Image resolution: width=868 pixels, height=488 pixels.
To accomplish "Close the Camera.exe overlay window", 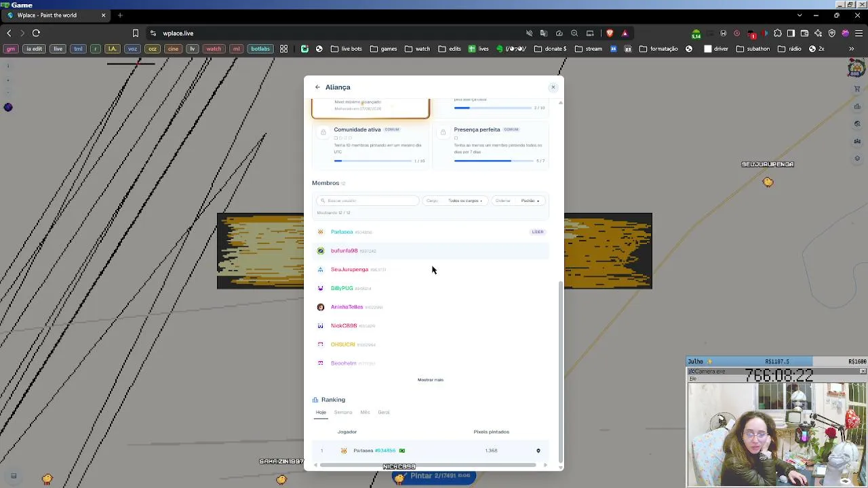I will (x=863, y=371).
